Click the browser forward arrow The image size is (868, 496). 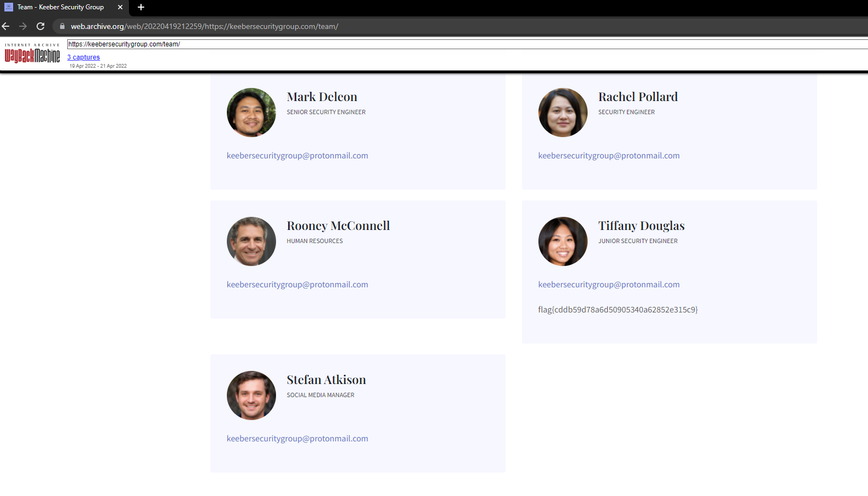(x=23, y=26)
